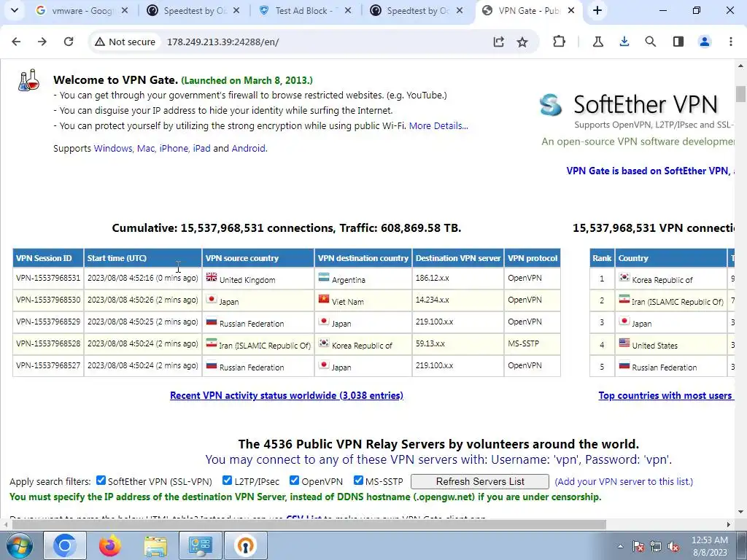
Task: Bookmark this page with the star icon
Action: [x=522, y=42]
